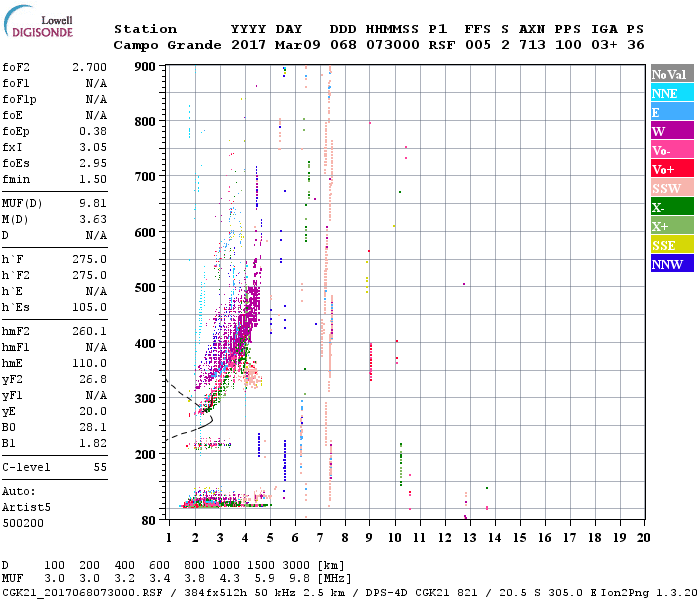700x600 pixels.
Task: Select the X- dark green legend swatch
Action: pyautogui.click(x=672, y=207)
